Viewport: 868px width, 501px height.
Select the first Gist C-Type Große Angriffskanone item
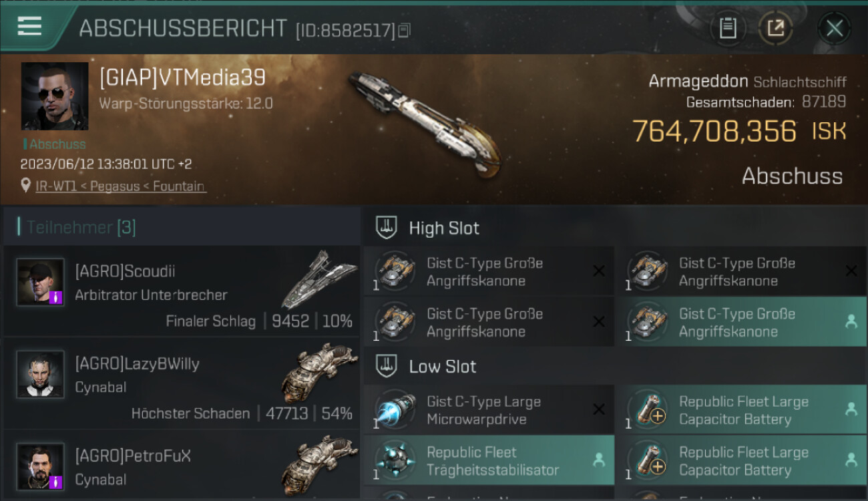click(x=489, y=271)
